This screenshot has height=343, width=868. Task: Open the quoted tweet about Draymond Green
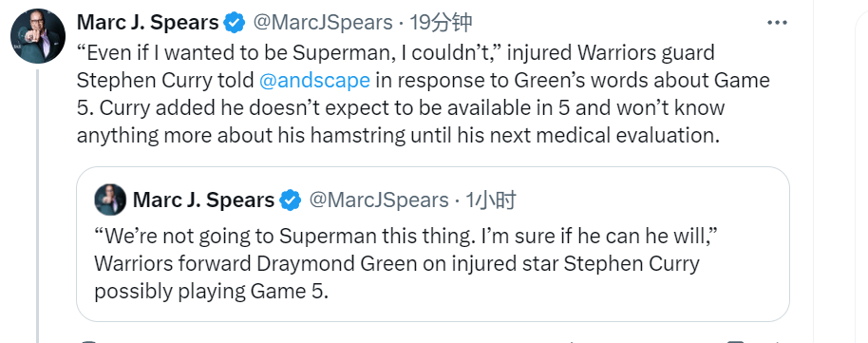point(433,244)
